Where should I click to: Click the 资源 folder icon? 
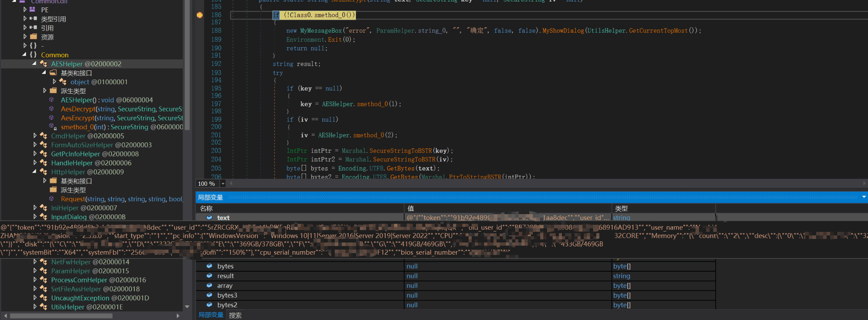pos(33,37)
